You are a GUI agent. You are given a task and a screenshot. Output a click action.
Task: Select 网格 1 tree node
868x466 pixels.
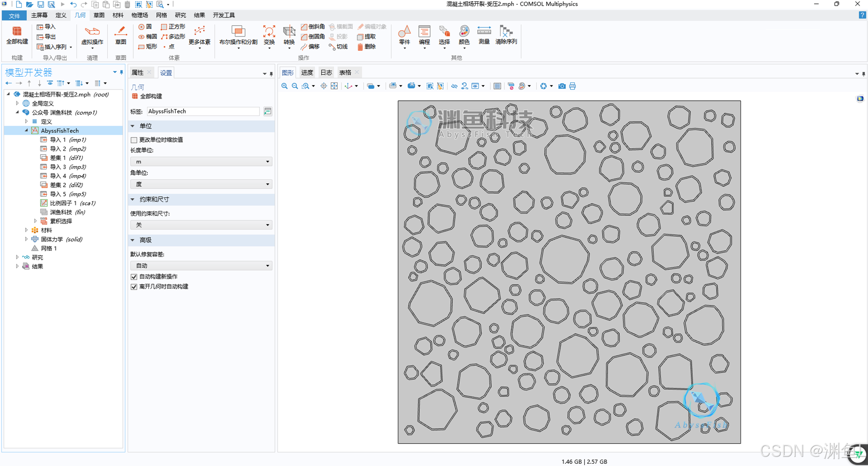pyautogui.click(x=44, y=248)
